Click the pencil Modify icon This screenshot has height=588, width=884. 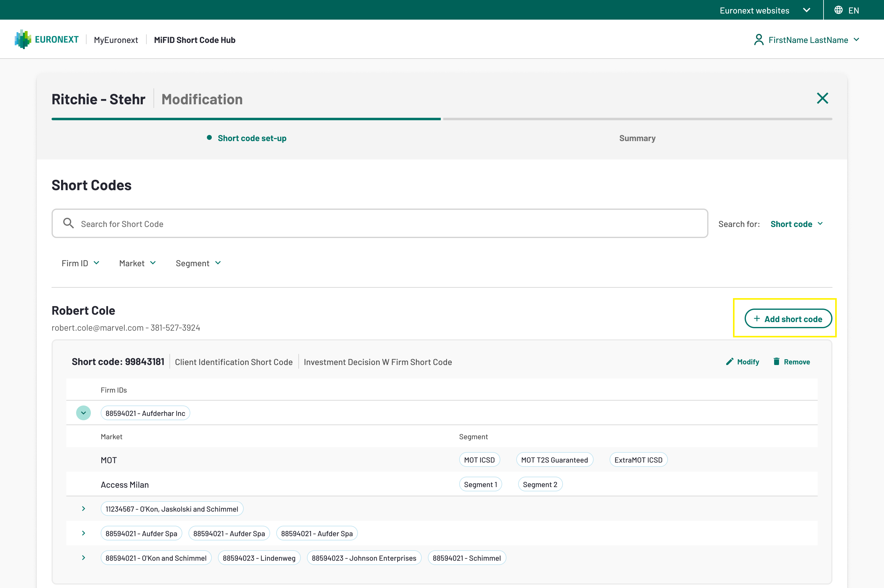pos(729,362)
